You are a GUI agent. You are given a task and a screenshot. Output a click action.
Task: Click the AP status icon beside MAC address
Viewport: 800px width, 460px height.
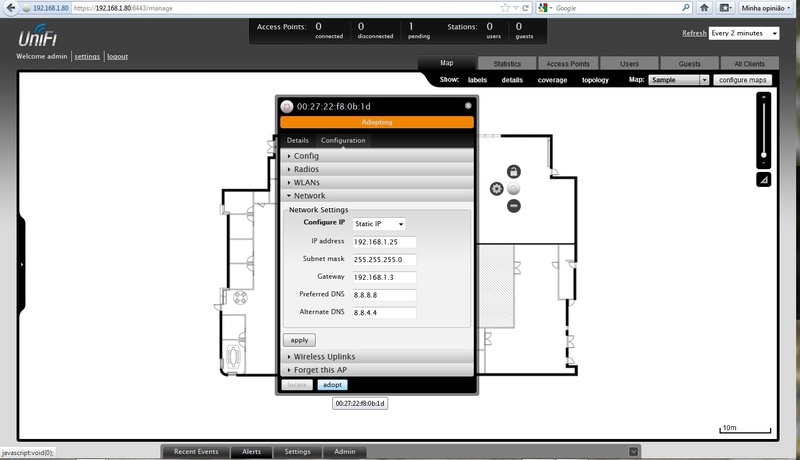pos(287,106)
